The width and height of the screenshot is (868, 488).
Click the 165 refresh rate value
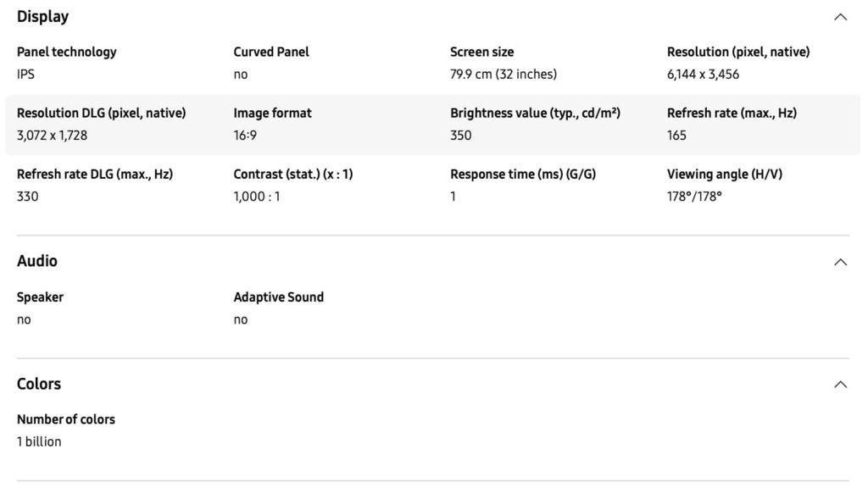pyautogui.click(x=676, y=136)
